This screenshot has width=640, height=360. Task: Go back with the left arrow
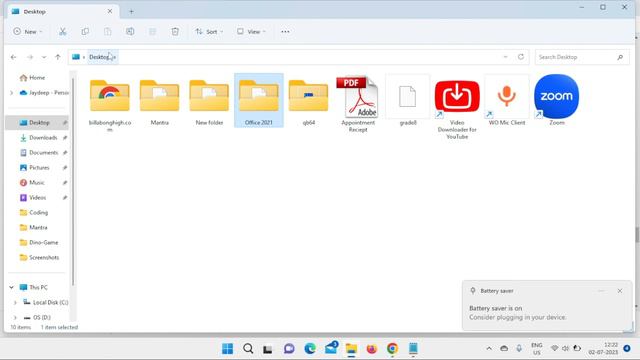click(x=13, y=57)
